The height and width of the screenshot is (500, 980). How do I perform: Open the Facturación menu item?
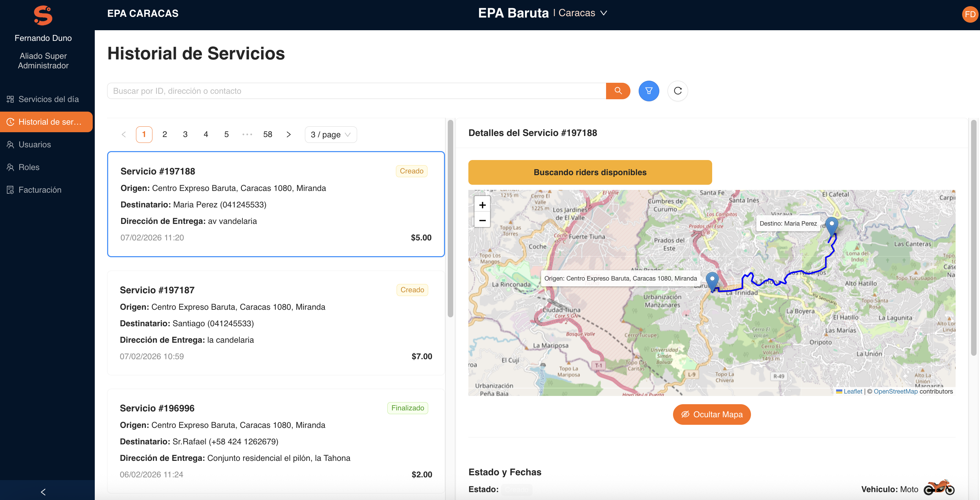tap(39, 190)
